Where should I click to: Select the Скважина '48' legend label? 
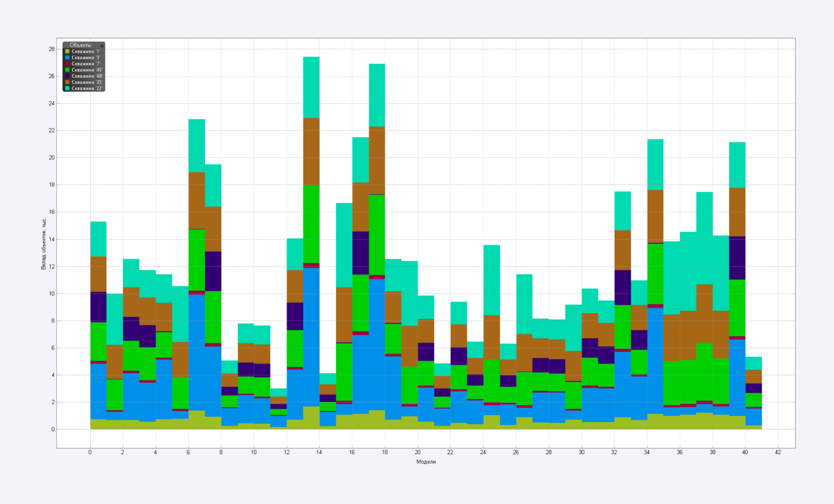[x=87, y=76]
